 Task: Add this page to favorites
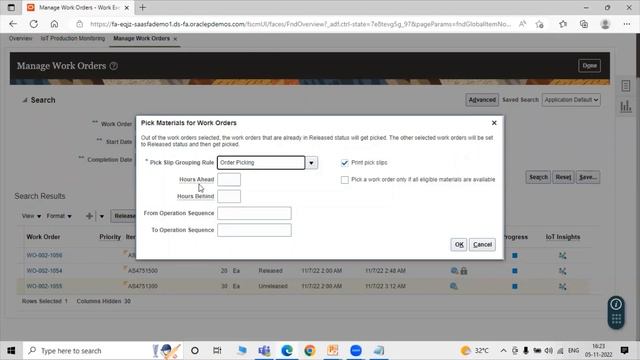[x=540, y=24]
